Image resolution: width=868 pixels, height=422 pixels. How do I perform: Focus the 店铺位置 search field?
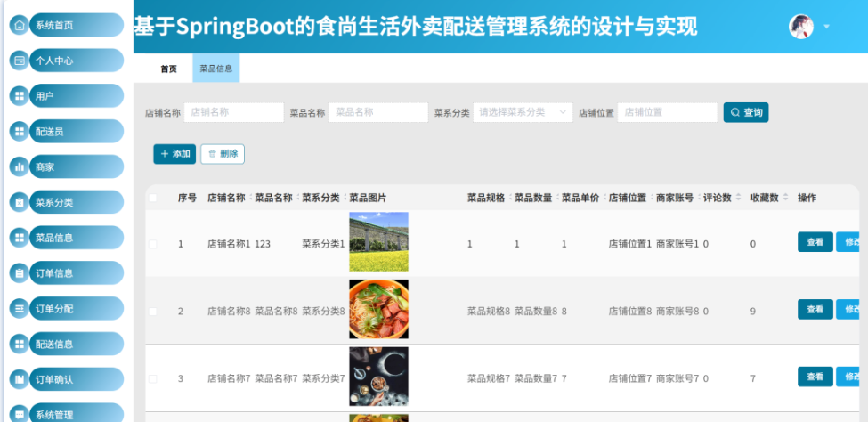tap(667, 112)
